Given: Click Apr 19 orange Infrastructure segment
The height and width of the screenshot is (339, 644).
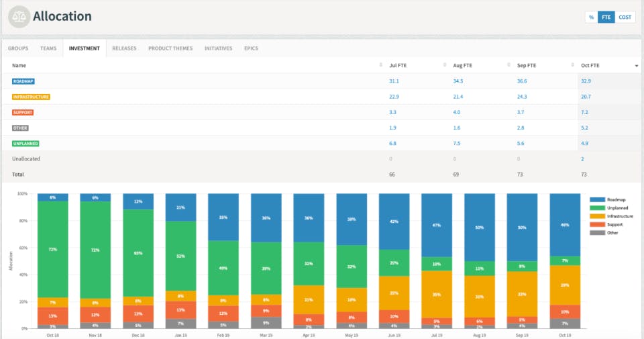Looking at the screenshot, I should 309,300.
